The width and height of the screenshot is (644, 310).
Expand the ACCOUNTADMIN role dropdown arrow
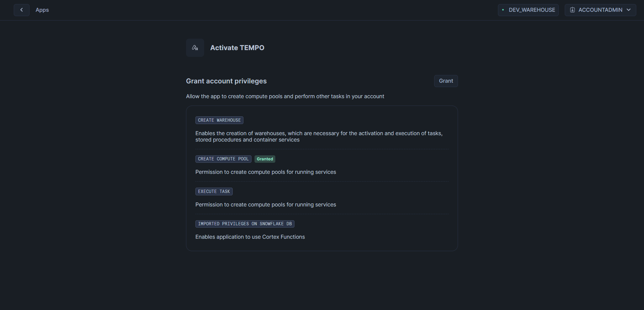629,10
